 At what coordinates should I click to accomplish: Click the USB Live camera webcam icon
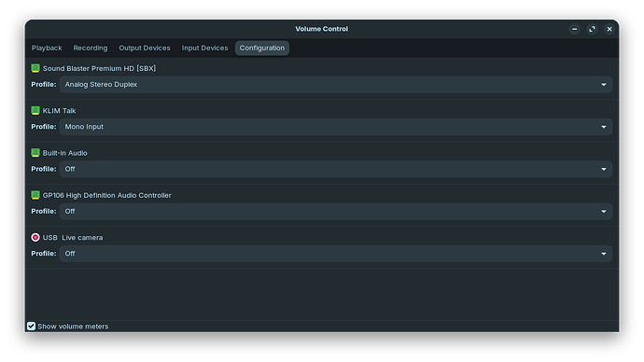pos(35,237)
